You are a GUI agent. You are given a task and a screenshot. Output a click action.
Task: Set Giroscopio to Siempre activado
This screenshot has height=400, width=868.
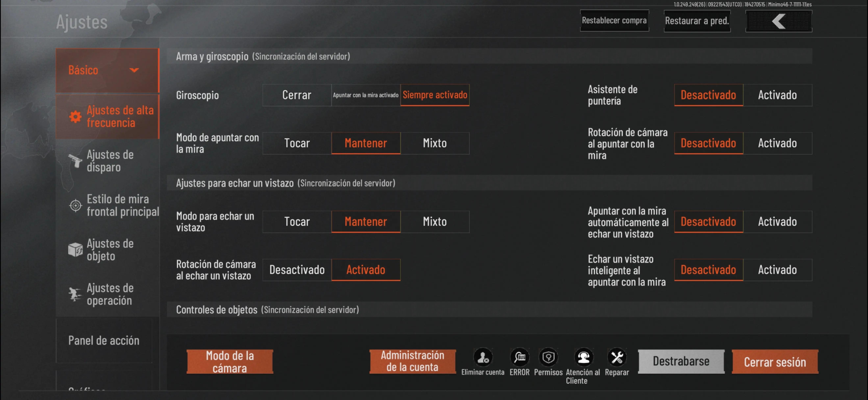[435, 95]
